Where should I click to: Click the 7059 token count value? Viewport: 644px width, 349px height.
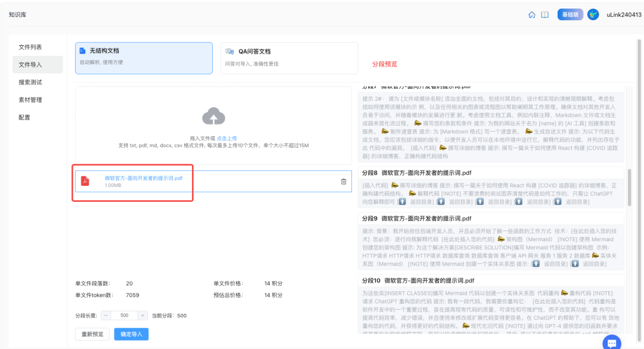click(x=132, y=295)
